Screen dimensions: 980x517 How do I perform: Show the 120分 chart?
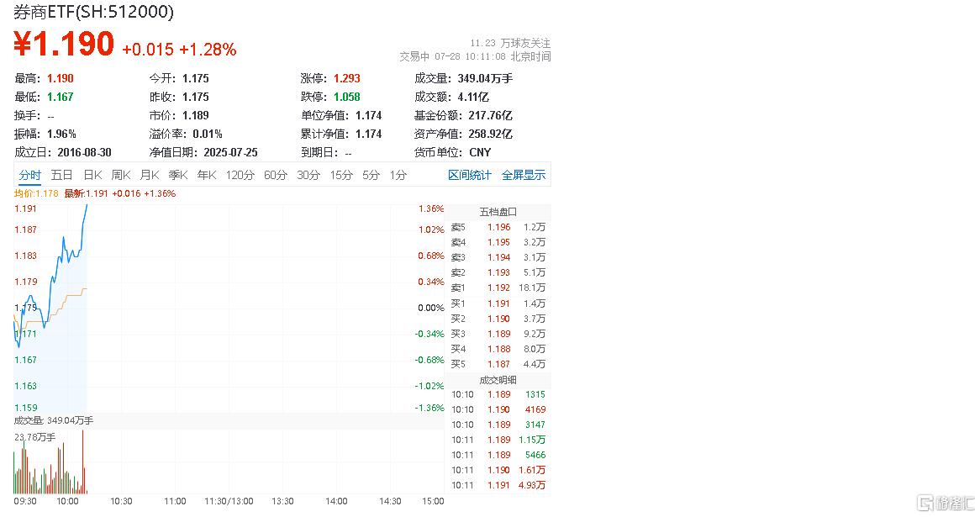(240, 175)
